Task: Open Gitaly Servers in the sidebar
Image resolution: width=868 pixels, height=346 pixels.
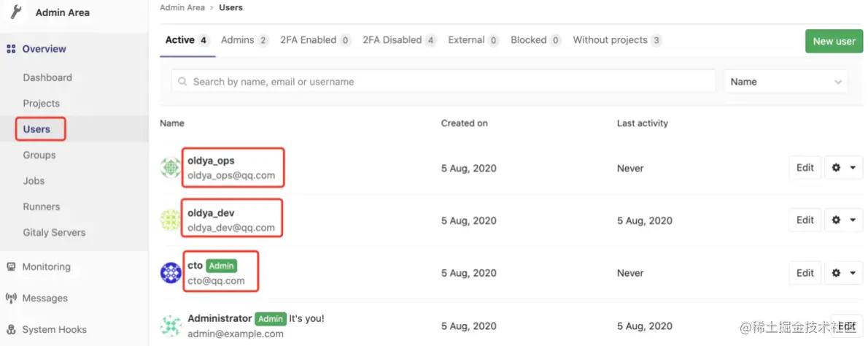Action: tap(54, 233)
